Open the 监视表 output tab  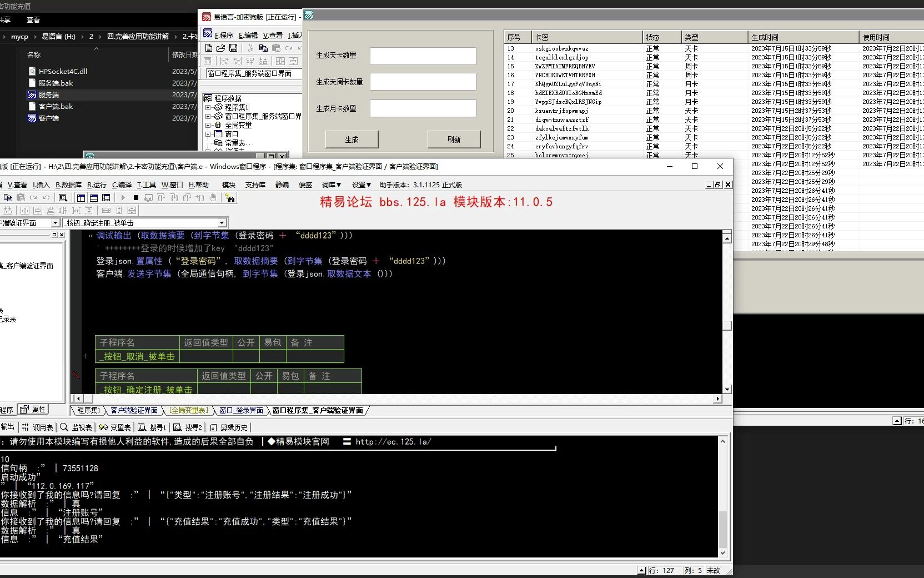(x=76, y=427)
